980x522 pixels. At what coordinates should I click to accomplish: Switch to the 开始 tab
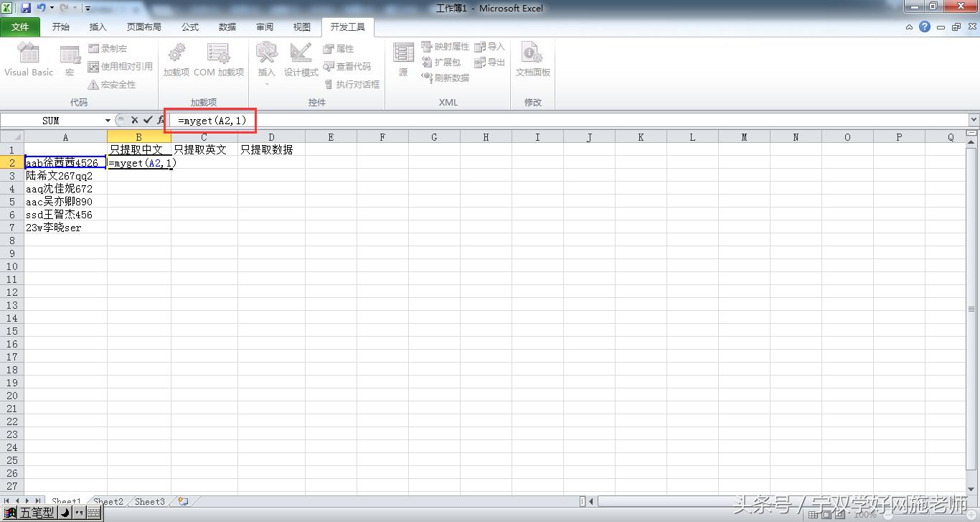click(x=61, y=27)
